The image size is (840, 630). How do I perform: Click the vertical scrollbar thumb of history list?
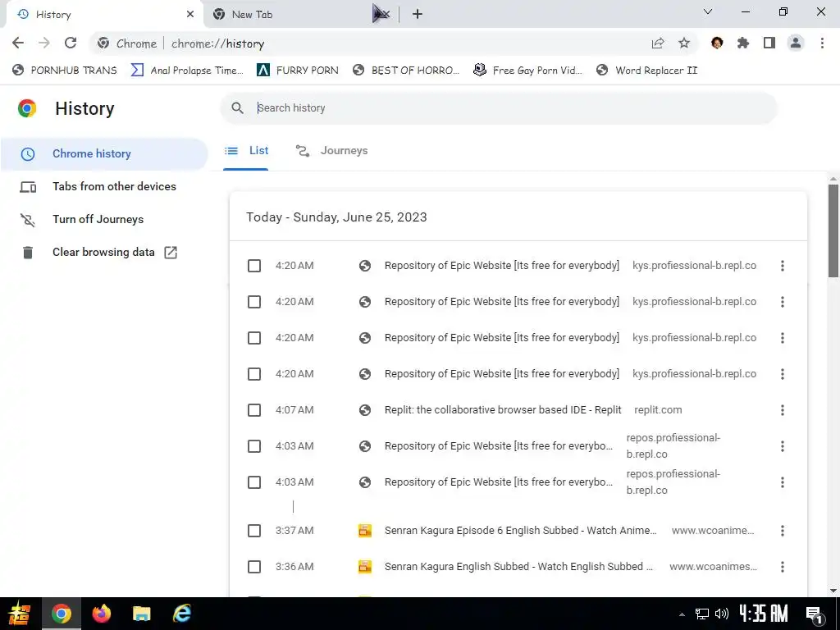[833, 231]
